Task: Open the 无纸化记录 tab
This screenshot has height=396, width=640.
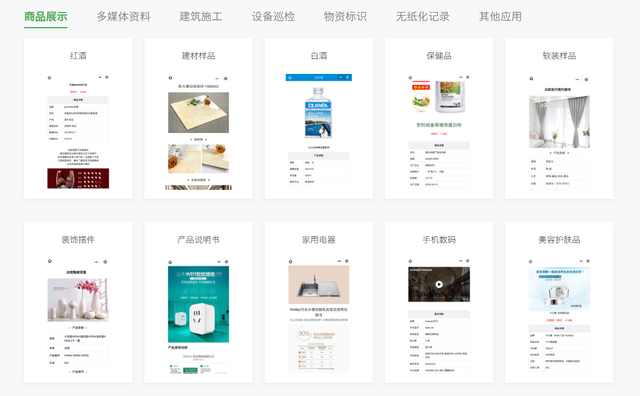Action: (x=422, y=17)
